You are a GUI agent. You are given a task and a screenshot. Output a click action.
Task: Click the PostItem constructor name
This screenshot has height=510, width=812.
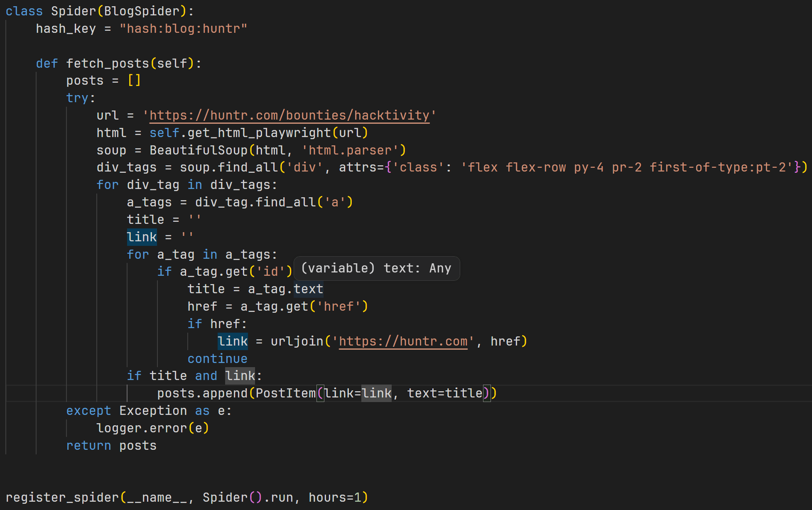(x=285, y=393)
